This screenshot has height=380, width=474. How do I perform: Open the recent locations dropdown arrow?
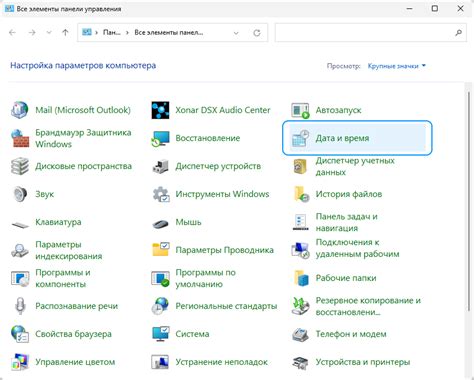(49, 33)
